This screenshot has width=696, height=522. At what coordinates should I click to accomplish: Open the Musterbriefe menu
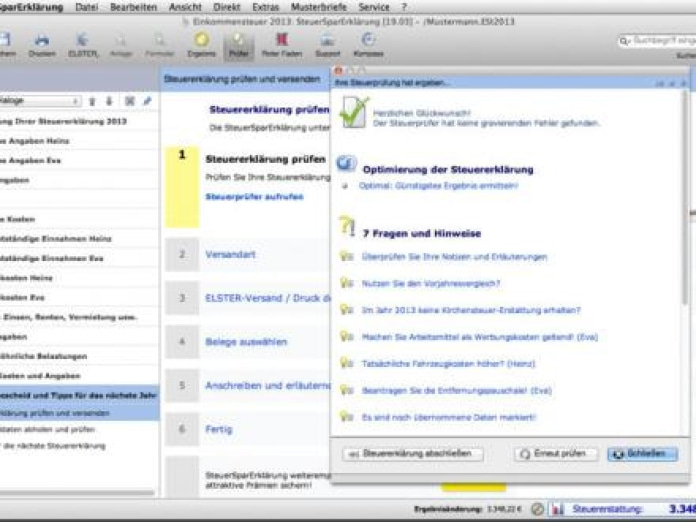pos(319,7)
